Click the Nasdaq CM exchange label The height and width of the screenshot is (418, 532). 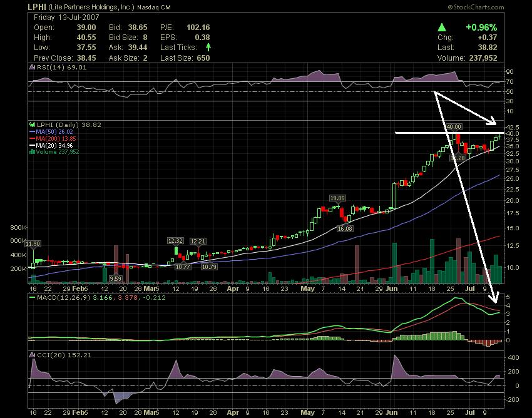point(154,7)
